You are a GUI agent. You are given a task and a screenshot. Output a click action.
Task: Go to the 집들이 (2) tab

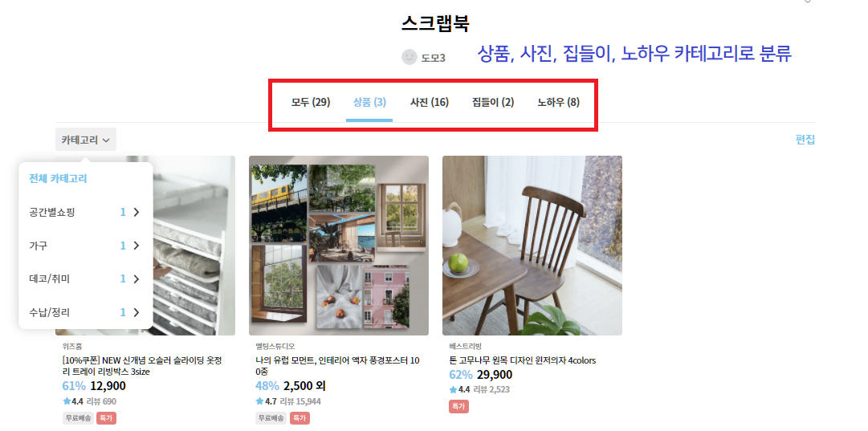(x=493, y=103)
